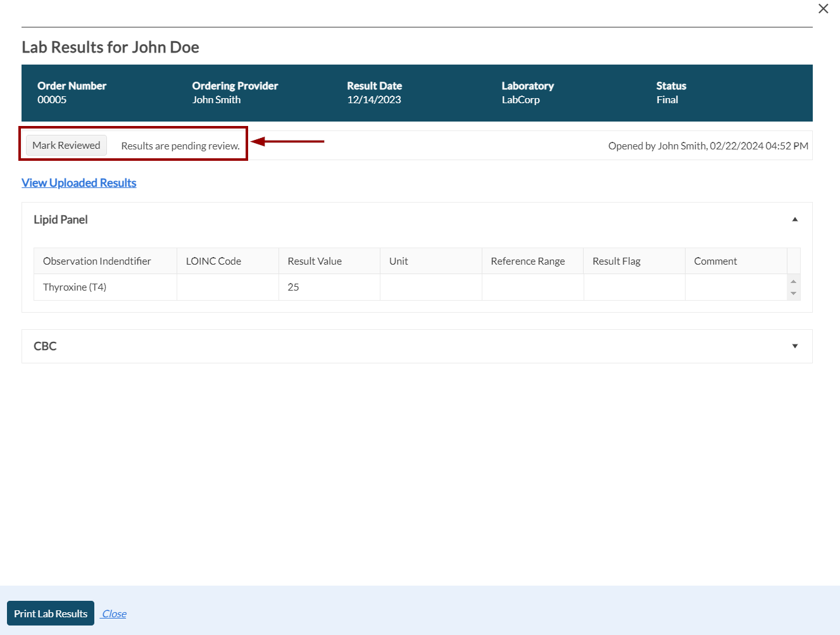Expand the CBC section using its arrow
The image size is (840, 635).
[x=794, y=346]
